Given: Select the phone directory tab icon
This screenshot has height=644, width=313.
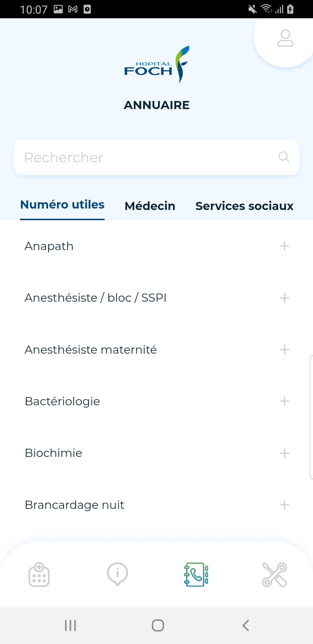Looking at the screenshot, I should pyautogui.click(x=196, y=574).
